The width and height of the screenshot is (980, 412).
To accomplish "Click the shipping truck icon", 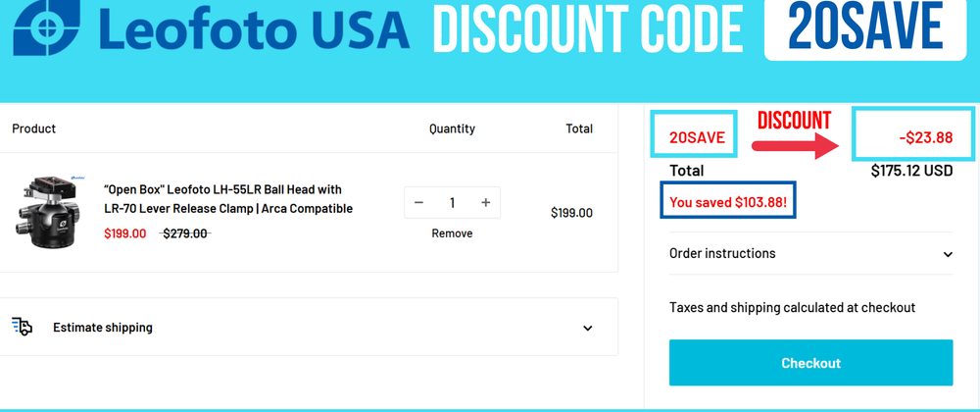I will [22, 327].
